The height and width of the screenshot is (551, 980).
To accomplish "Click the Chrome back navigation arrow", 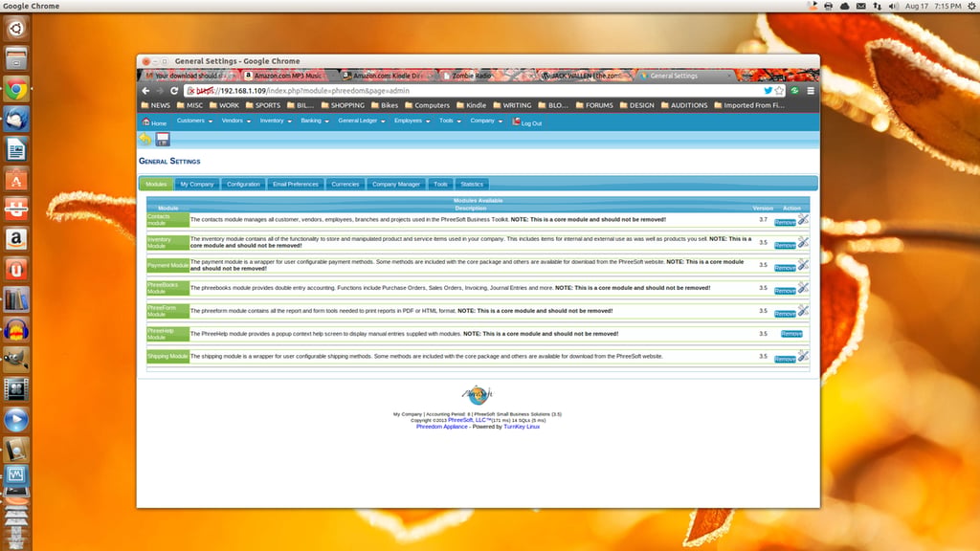I will (x=145, y=91).
